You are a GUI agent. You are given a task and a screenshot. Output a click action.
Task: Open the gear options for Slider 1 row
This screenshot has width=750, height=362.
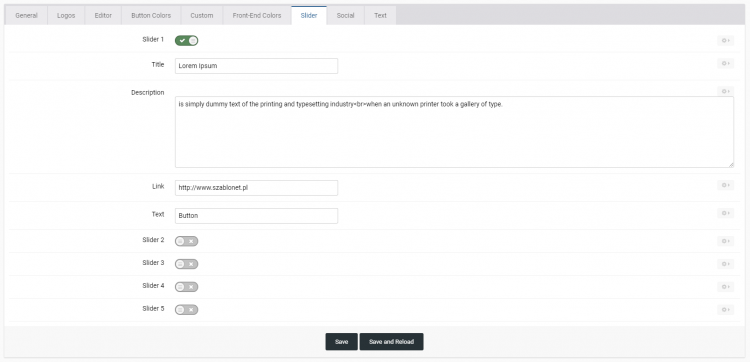tap(725, 41)
